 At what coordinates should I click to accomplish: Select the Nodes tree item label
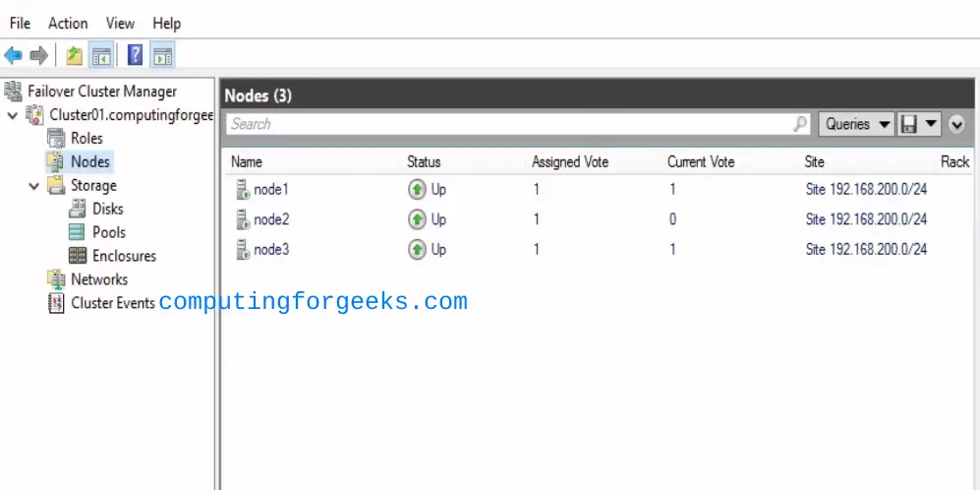click(90, 162)
